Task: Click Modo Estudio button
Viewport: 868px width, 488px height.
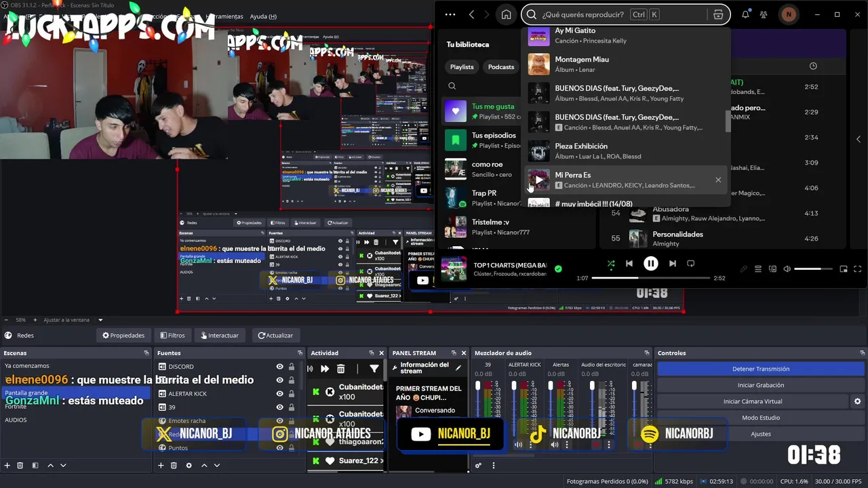Action: (x=760, y=418)
